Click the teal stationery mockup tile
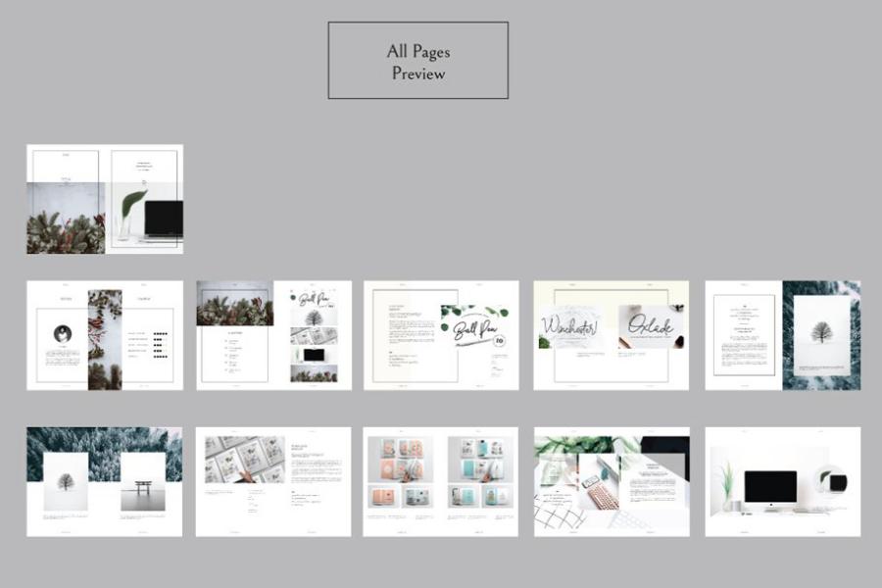The height and width of the screenshot is (588, 882). (480, 459)
